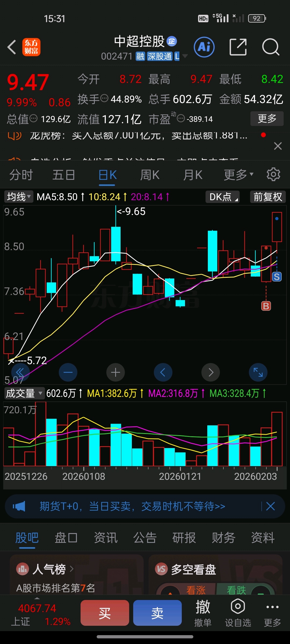Open the 东方财富 logo icon

31,47
